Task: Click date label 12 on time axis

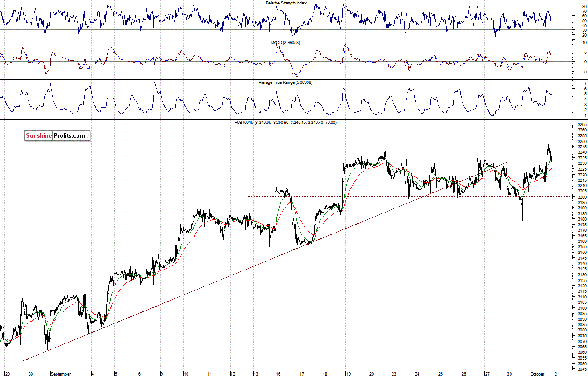Action: click(x=232, y=374)
